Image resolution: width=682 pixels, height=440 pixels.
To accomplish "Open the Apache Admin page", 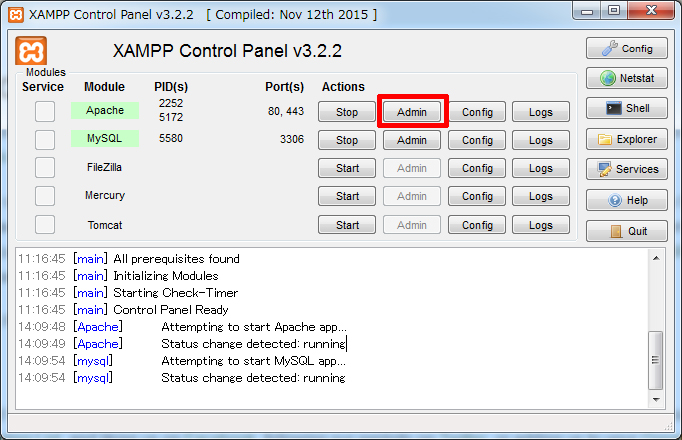I will click(x=412, y=112).
